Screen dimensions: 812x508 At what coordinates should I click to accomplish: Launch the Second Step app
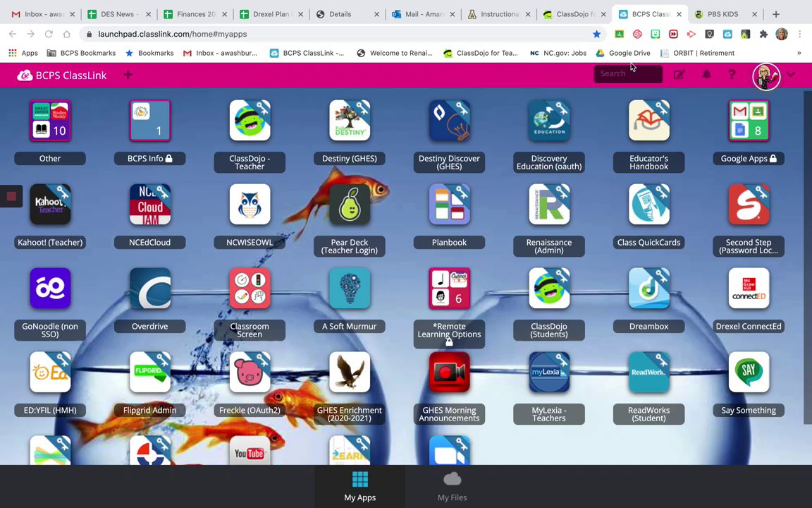(749, 205)
